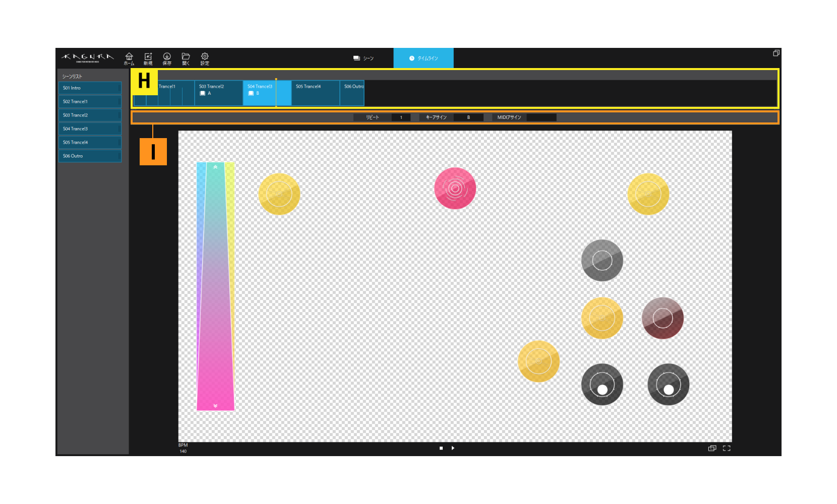The height and width of the screenshot is (504, 837).
Task: Select the S04 Trance!3 timeline block
Action: pyautogui.click(x=267, y=93)
